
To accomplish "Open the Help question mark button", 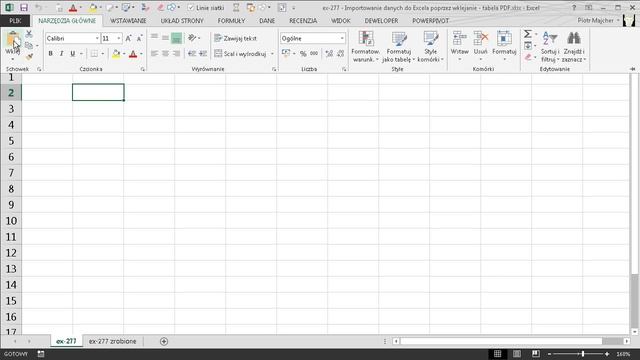I will [574, 8].
